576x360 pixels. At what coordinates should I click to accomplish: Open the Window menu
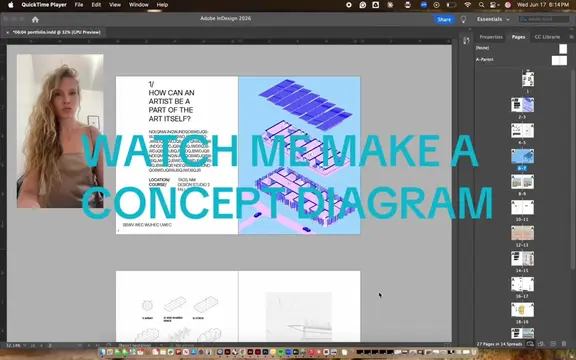138,5
